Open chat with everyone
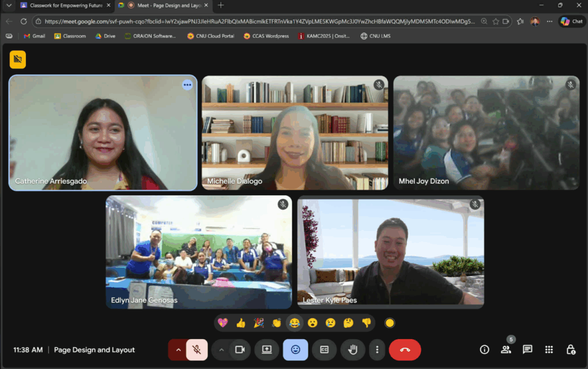The width and height of the screenshot is (588, 369). [x=527, y=349]
